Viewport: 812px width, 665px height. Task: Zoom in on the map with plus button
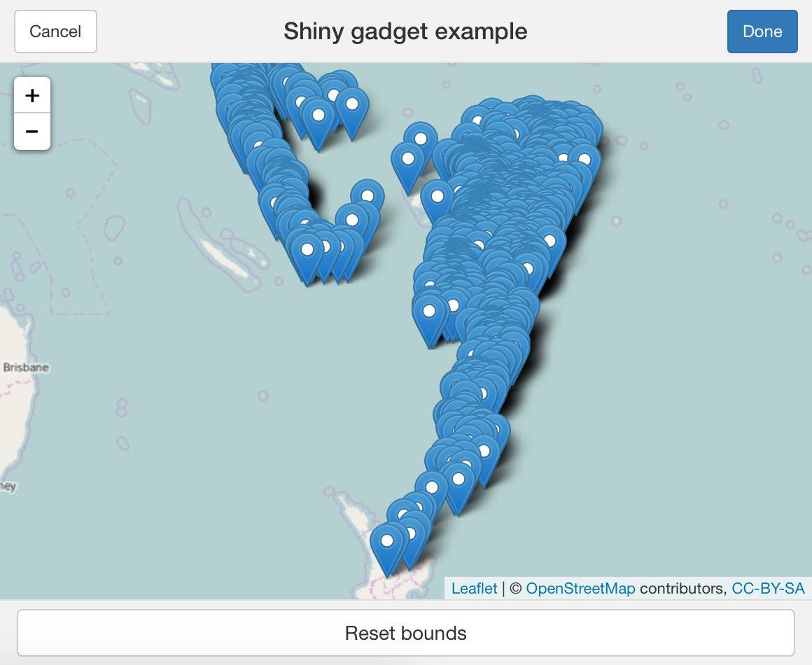coord(32,95)
